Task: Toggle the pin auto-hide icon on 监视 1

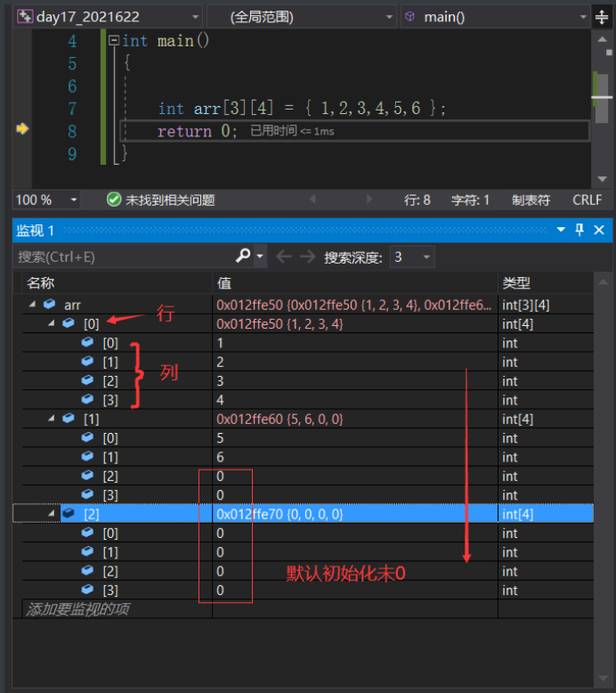Action: click(x=580, y=230)
